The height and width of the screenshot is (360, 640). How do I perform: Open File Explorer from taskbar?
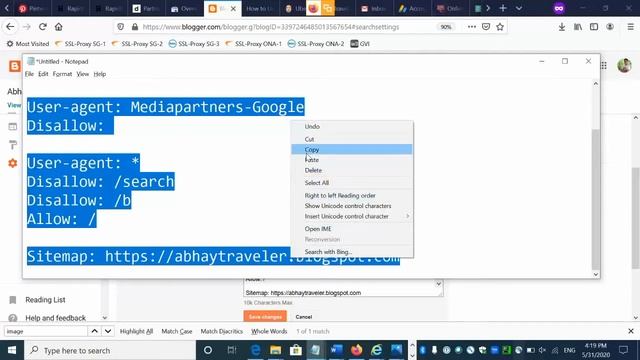click(x=276, y=350)
